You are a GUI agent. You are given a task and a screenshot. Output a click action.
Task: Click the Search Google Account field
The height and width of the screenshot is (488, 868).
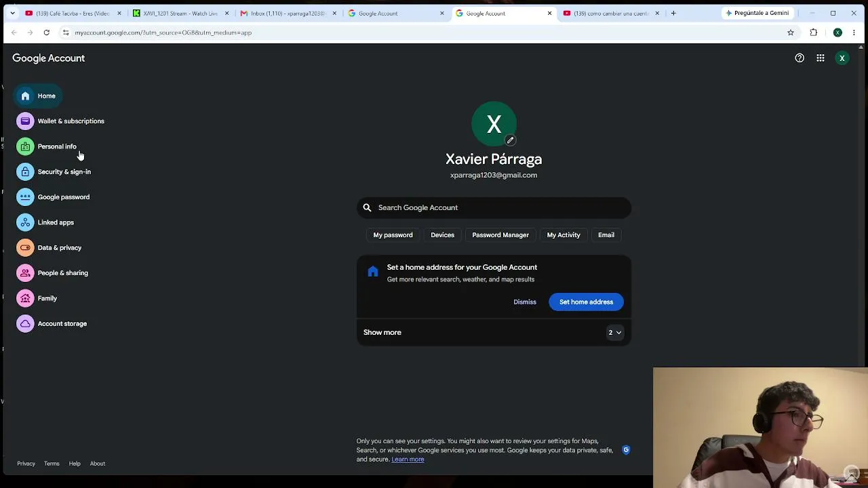point(494,207)
